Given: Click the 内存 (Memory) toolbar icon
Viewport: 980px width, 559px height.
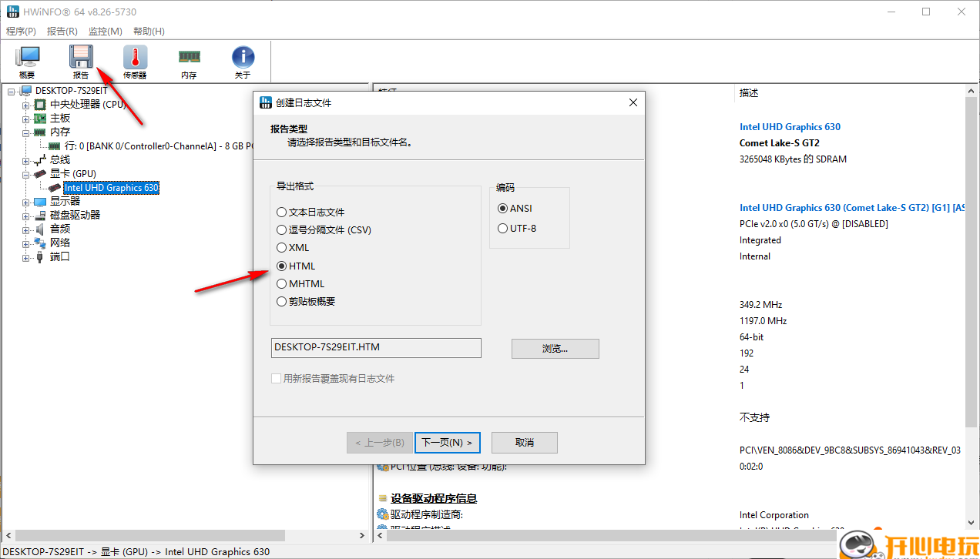Looking at the screenshot, I should pos(189,58).
